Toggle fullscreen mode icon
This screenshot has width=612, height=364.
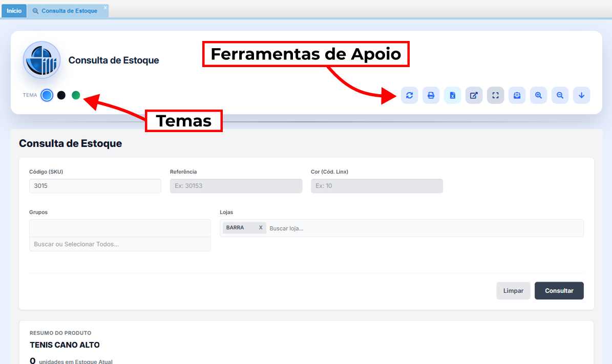pos(495,95)
